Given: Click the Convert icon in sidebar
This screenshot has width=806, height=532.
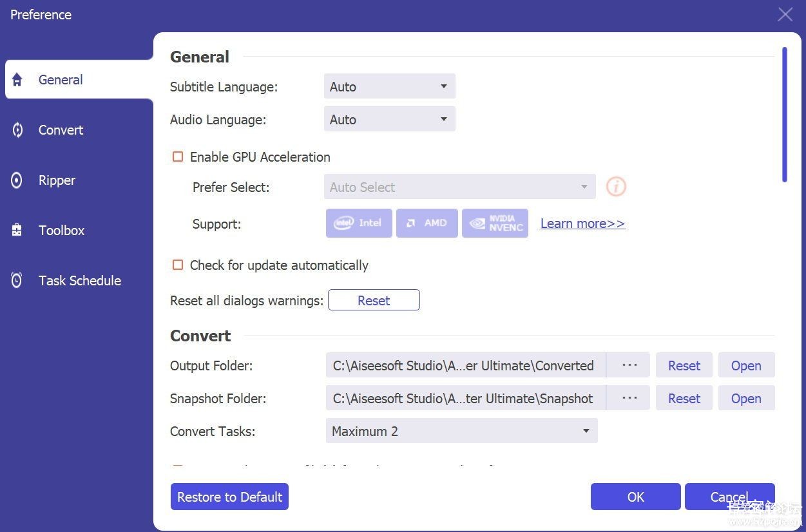Looking at the screenshot, I should 17,130.
